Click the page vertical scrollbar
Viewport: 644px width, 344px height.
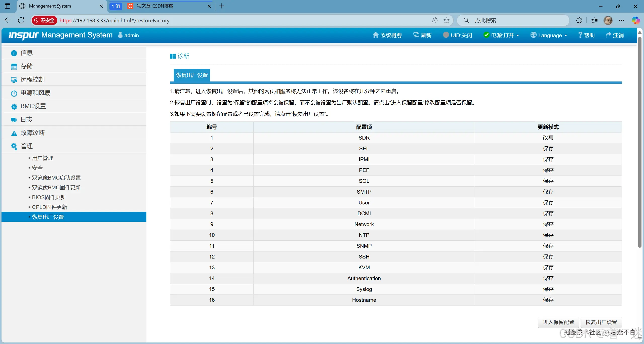coord(640,141)
